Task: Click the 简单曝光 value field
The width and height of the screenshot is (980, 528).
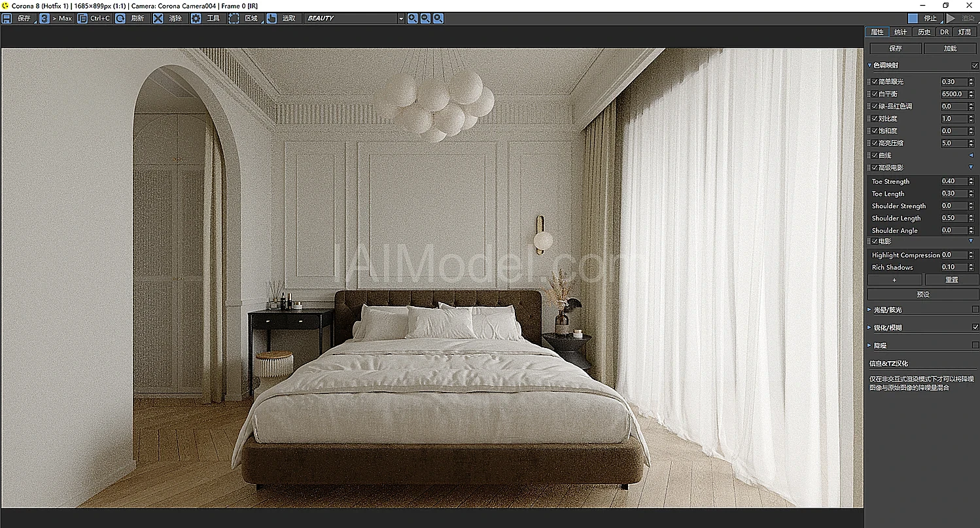Action: pyautogui.click(x=954, y=82)
